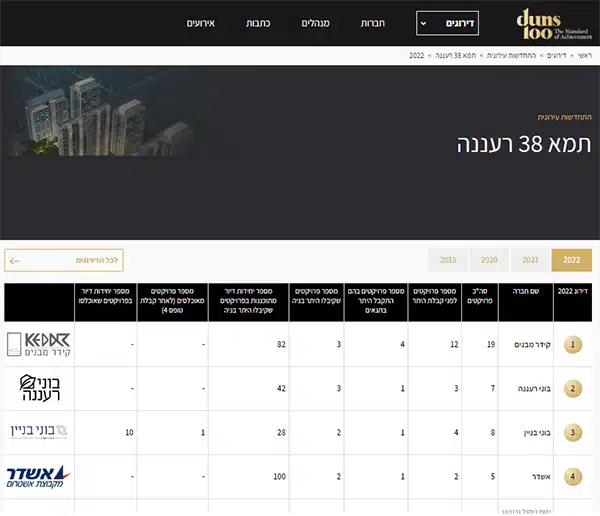Open the אירועים menu item
The height and width of the screenshot is (516, 600).
(201, 23)
